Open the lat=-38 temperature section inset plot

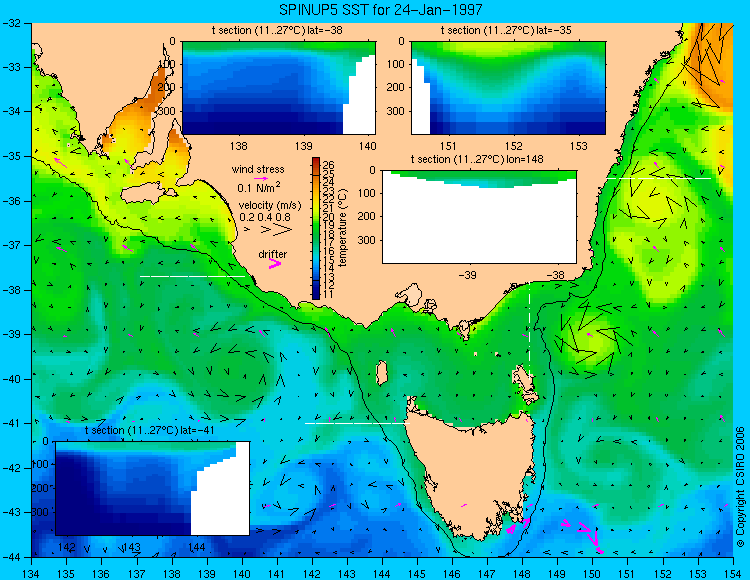[279, 88]
